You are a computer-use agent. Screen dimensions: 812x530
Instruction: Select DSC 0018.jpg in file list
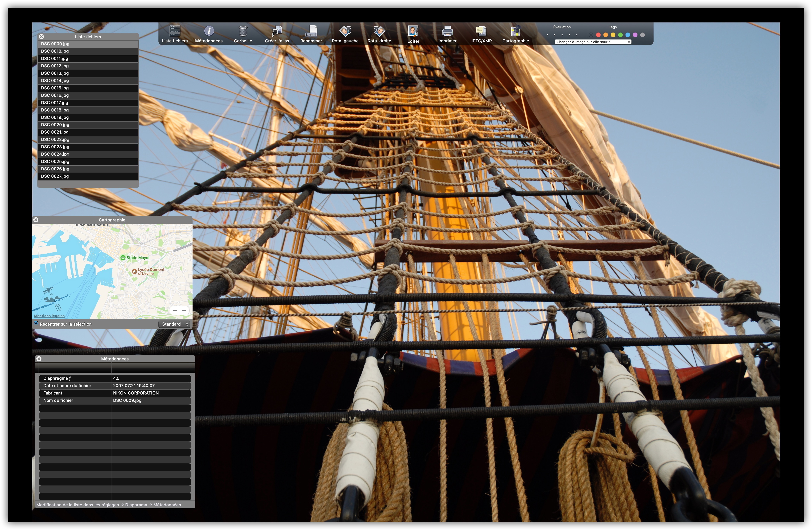(x=88, y=110)
